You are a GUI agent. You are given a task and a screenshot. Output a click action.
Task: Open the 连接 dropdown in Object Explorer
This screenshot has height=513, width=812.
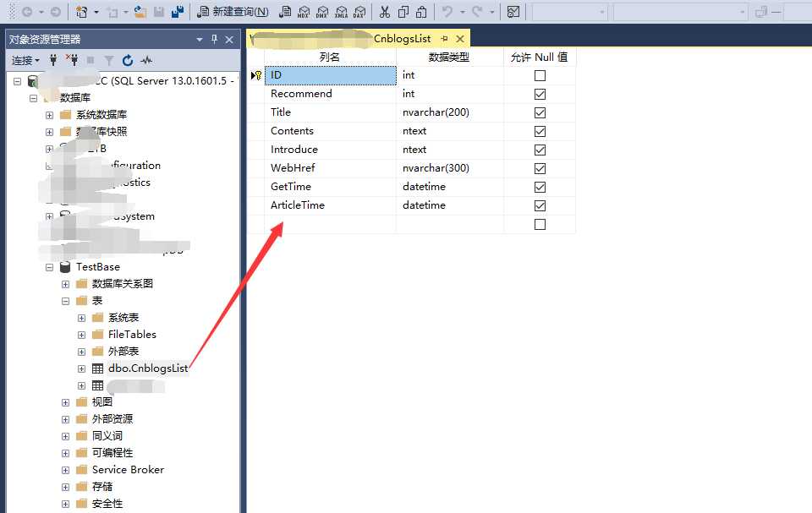point(25,61)
